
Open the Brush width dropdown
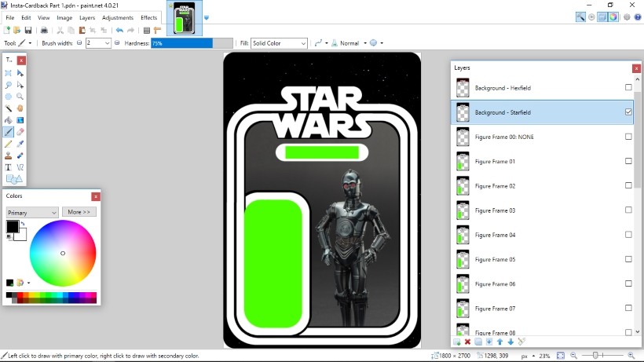(108, 43)
